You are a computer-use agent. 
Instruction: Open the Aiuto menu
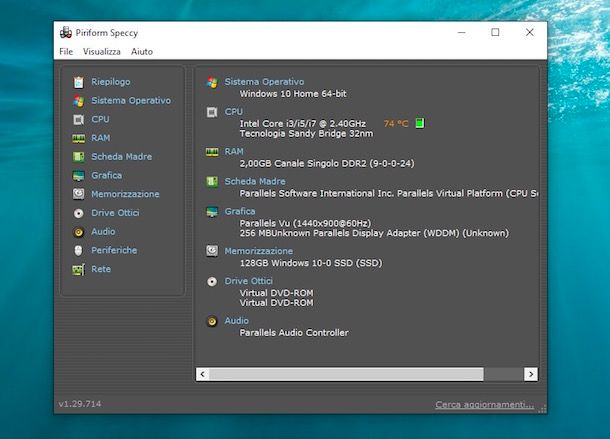tap(142, 51)
